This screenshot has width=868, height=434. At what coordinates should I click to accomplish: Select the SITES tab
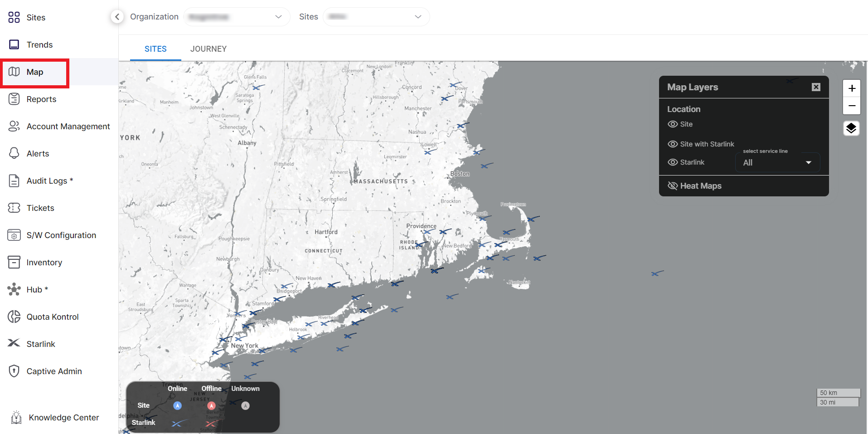pyautogui.click(x=155, y=49)
